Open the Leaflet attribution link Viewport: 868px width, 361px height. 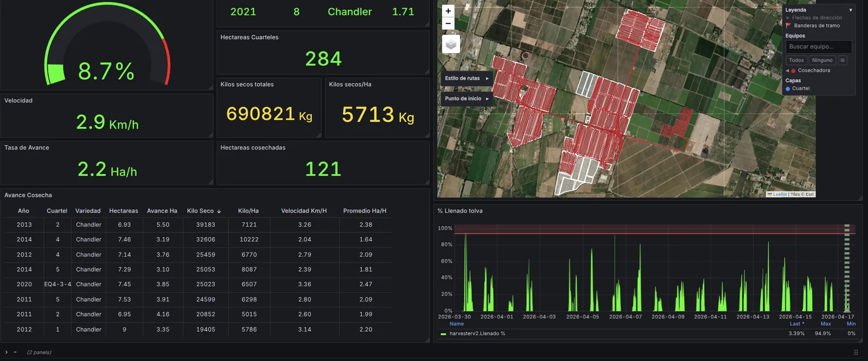point(780,194)
